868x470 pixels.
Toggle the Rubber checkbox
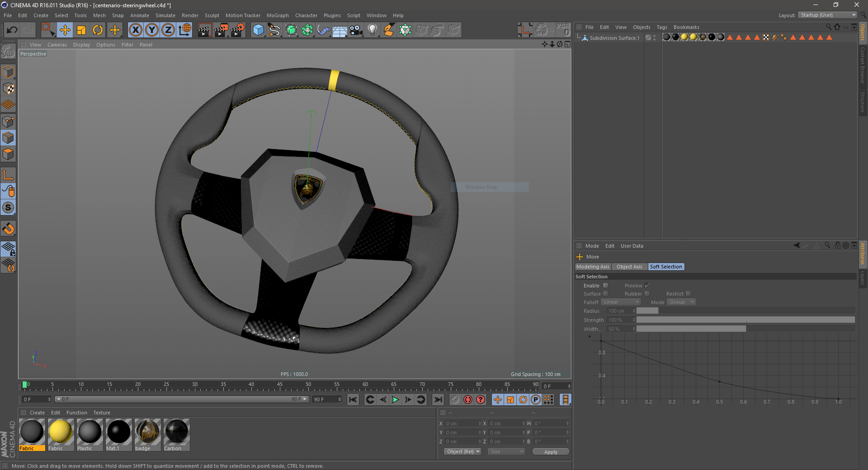tap(647, 294)
